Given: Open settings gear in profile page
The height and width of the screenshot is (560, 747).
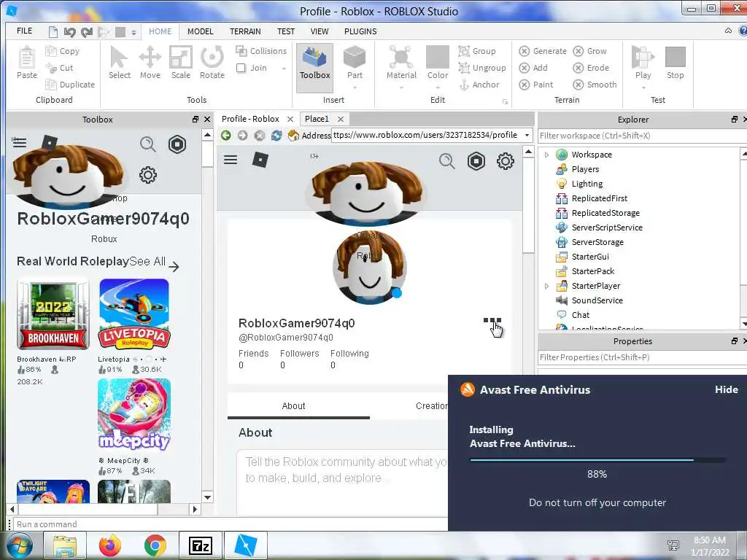Looking at the screenshot, I should pos(505,161).
